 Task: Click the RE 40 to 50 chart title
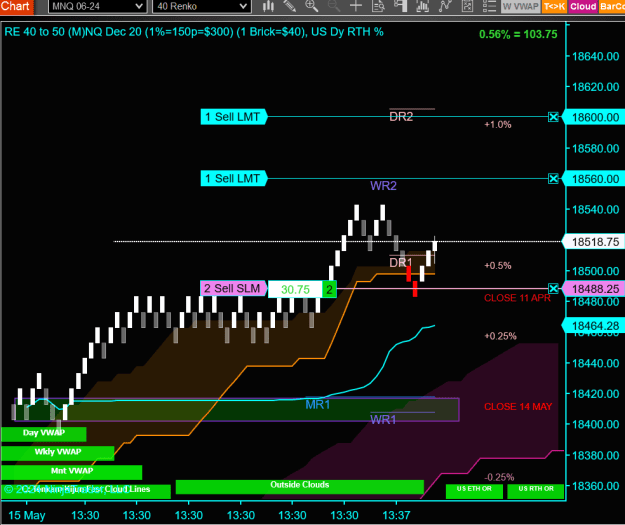(194, 32)
